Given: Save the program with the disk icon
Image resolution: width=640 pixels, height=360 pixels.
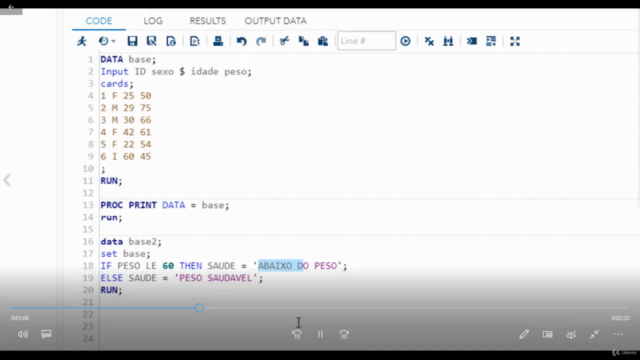Looking at the screenshot, I should pos(132,41).
